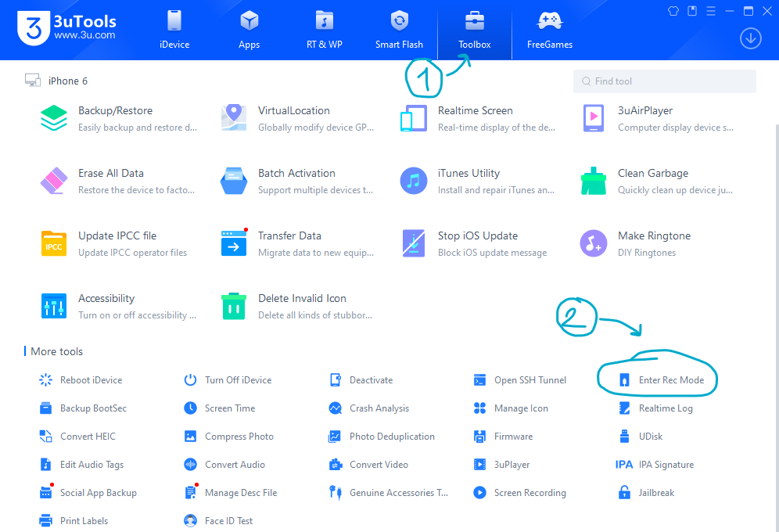The height and width of the screenshot is (532, 779).
Task: Switch to the iDevice tab
Action: pos(174,30)
